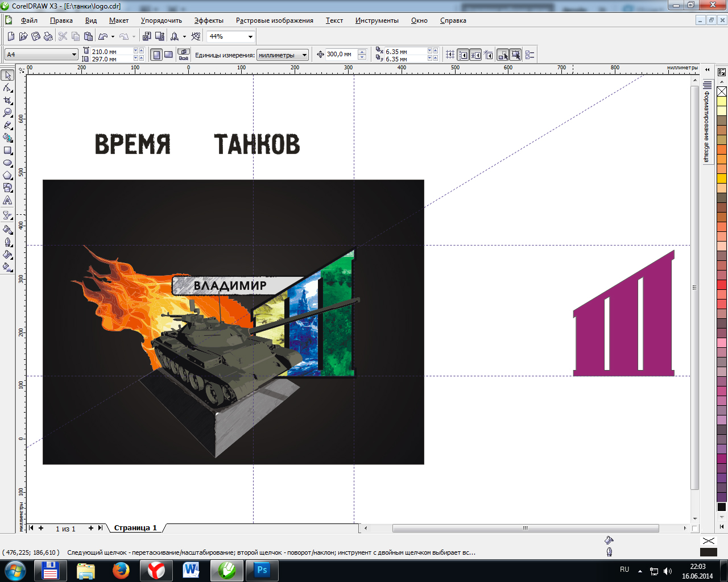
Task: Toggle Dynamic guides
Action: pos(488,55)
